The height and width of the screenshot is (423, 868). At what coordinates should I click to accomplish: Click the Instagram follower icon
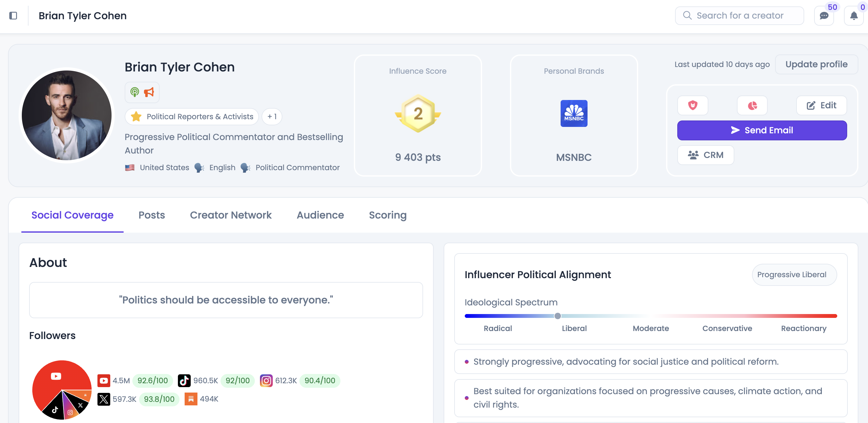(266, 381)
